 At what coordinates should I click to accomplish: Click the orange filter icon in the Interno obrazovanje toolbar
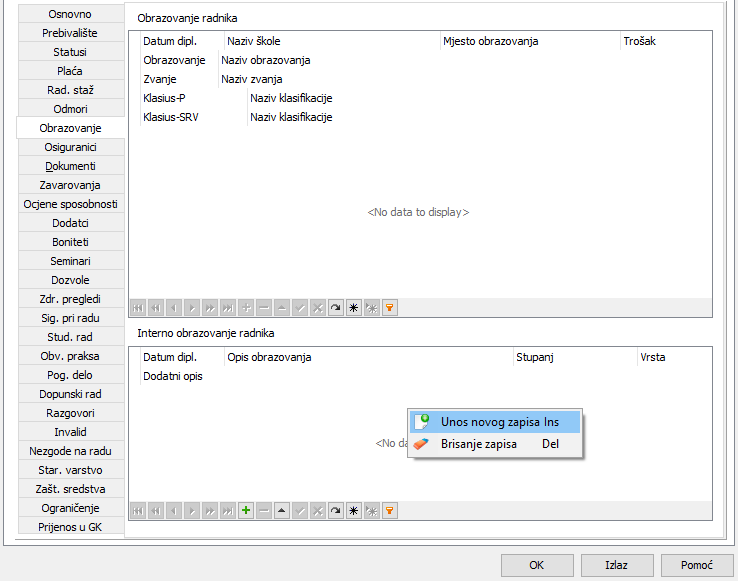[390, 511]
